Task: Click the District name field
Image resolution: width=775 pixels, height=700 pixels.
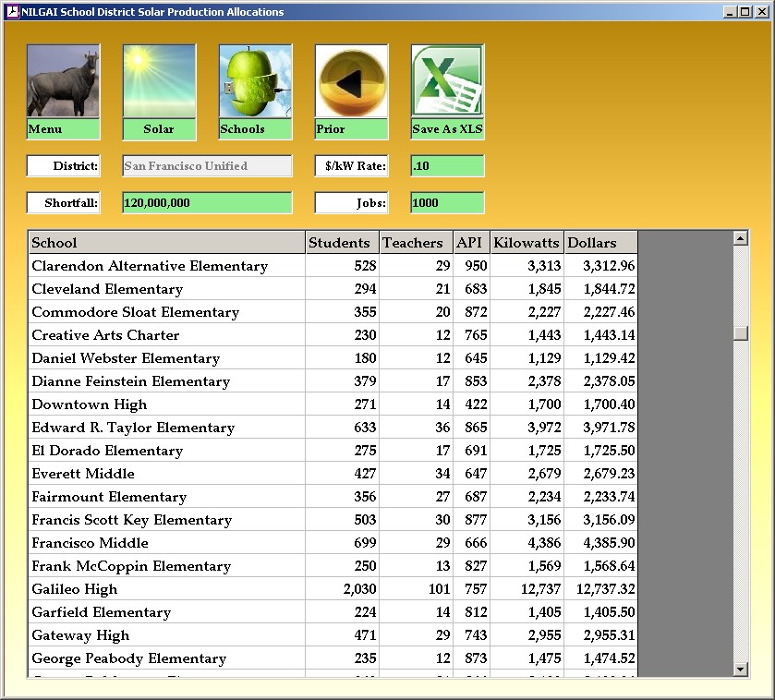Action: (x=207, y=166)
